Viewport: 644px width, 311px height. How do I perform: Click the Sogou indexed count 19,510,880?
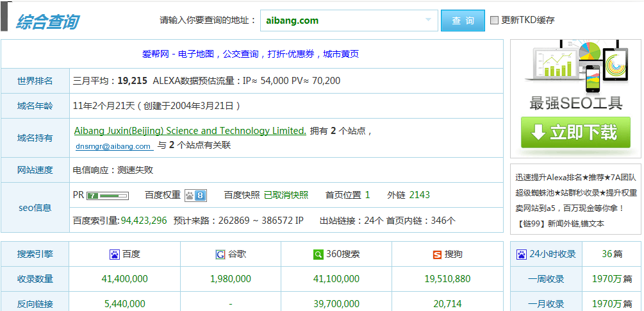point(448,279)
